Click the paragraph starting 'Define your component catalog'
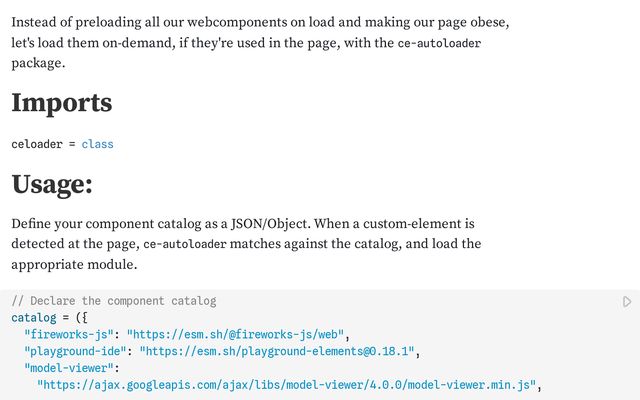The height and width of the screenshot is (400, 640). (240, 224)
